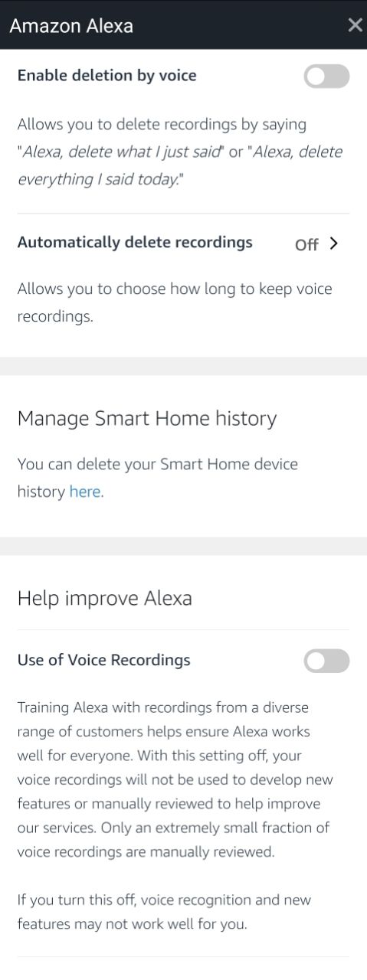Image resolution: width=367 pixels, height=980 pixels.
Task: Tap the Amazon Alexa header title
Action: (x=71, y=25)
